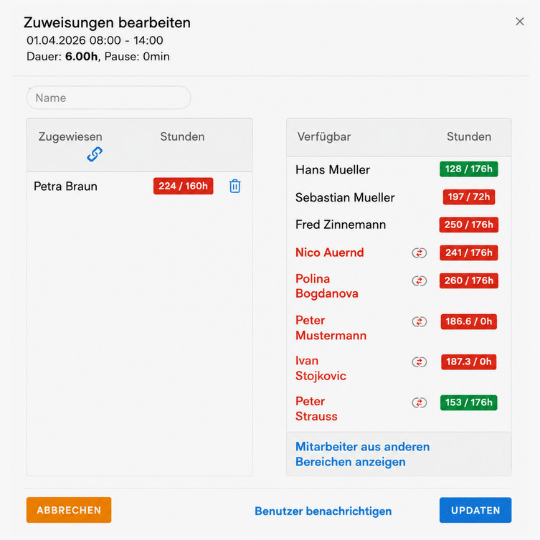This screenshot has width=540, height=540.
Task: Click swap icon next to Polina Bogdanova
Action: coord(419,281)
